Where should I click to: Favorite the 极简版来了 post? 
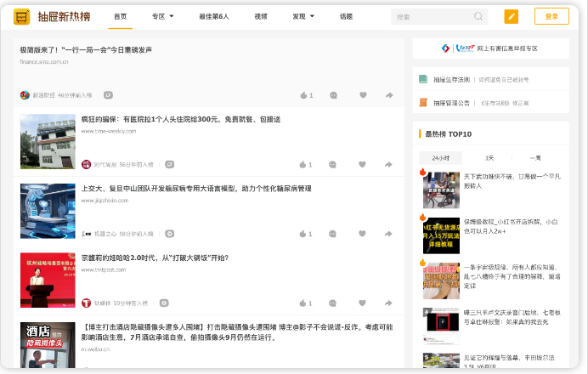point(363,95)
